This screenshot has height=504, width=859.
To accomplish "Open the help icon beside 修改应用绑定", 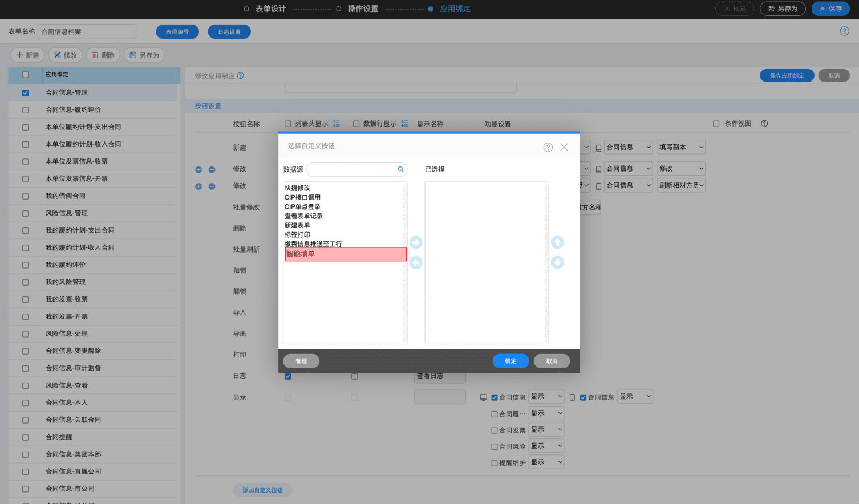I will pyautogui.click(x=241, y=76).
